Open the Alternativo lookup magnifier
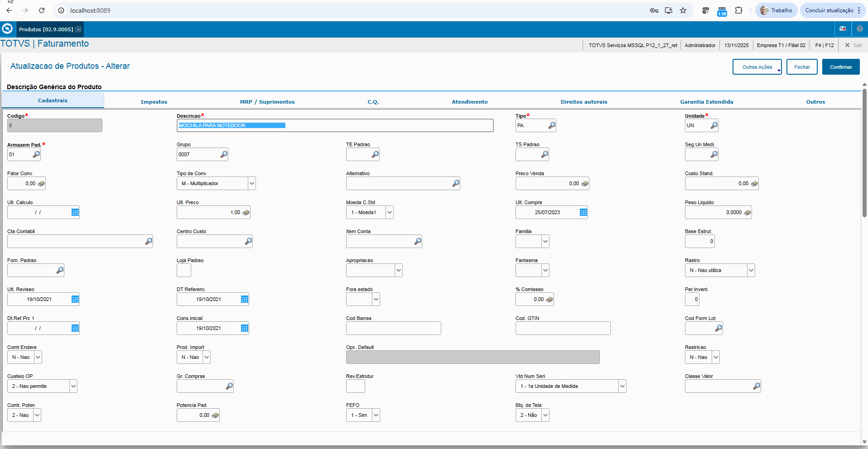868x449 pixels. 455,183
